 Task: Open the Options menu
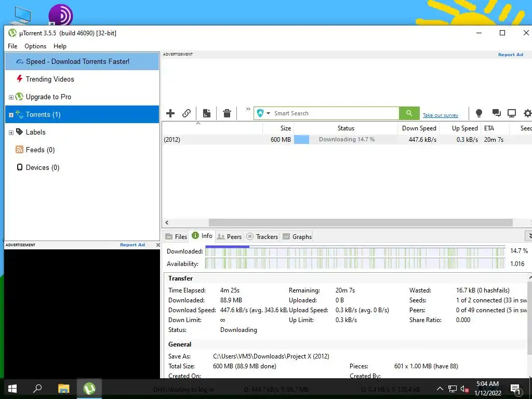pyautogui.click(x=35, y=46)
